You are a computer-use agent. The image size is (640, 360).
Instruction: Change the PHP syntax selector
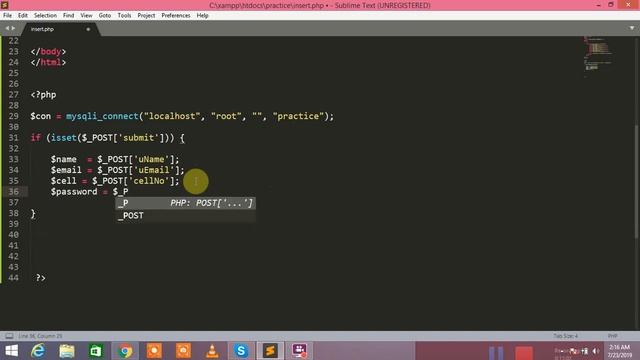pyautogui.click(x=612, y=336)
